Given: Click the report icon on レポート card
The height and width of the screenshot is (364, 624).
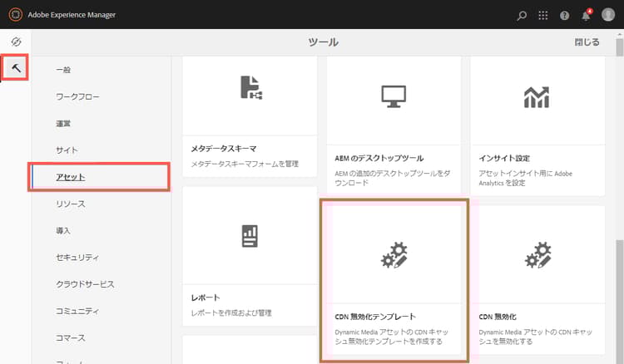Looking at the screenshot, I should 250,236.
